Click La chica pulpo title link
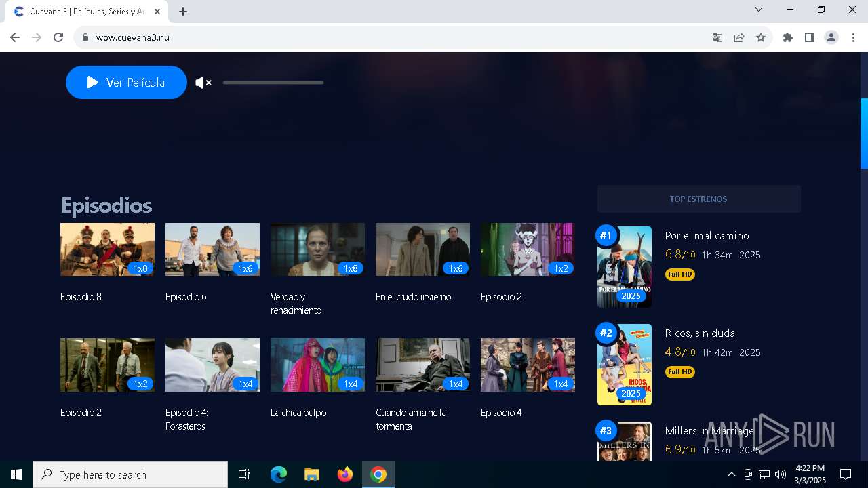Image resolution: width=868 pixels, height=488 pixels. pyautogui.click(x=298, y=413)
